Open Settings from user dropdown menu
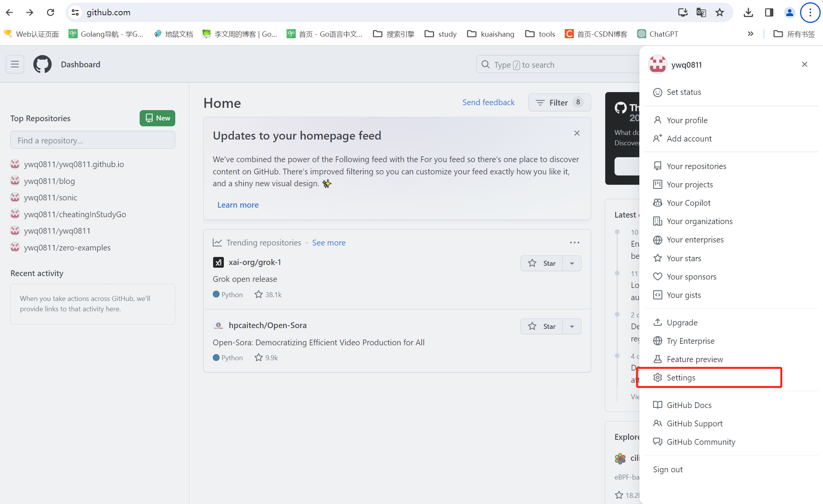 [681, 377]
